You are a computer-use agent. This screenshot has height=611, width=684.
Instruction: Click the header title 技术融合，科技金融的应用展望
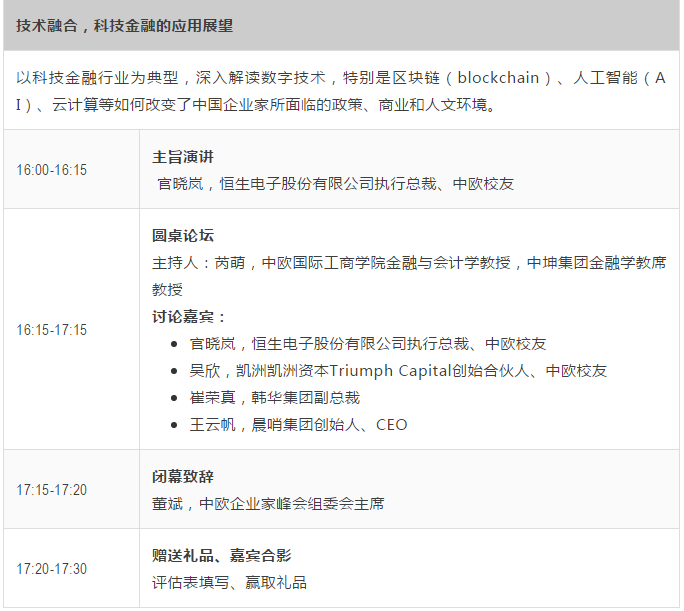(x=124, y=26)
